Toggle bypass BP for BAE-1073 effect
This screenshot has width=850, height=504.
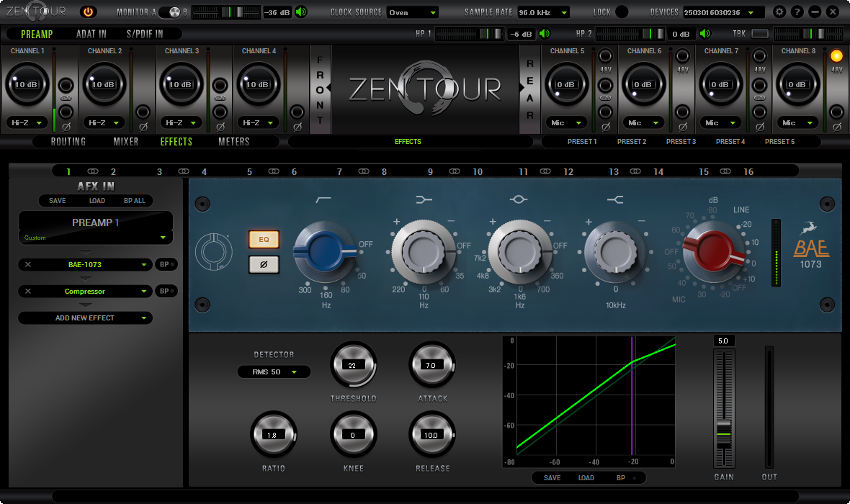click(x=166, y=264)
